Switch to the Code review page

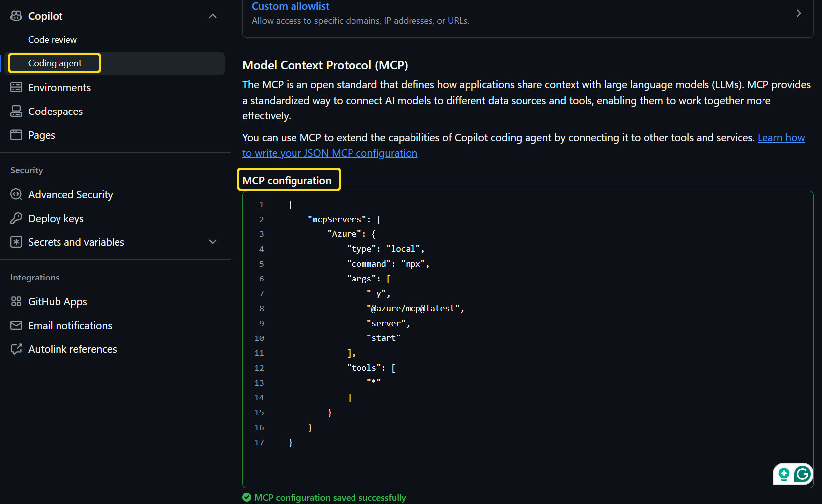click(x=53, y=39)
